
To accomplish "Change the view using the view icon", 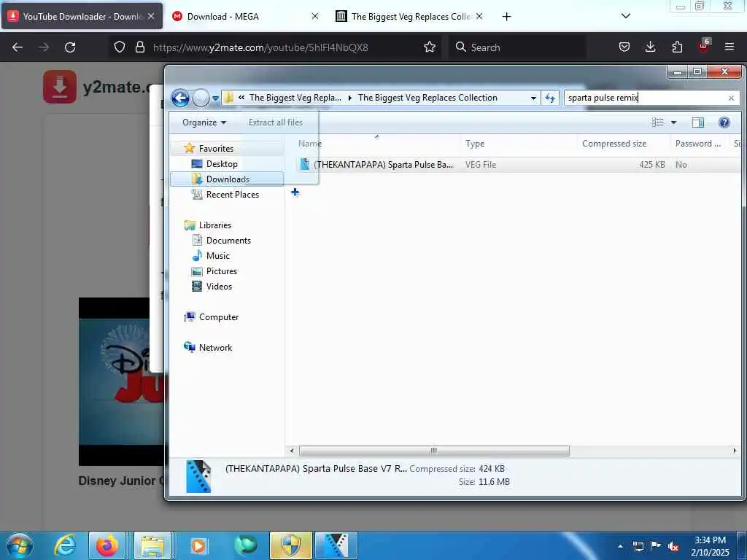I will coord(658,122).
